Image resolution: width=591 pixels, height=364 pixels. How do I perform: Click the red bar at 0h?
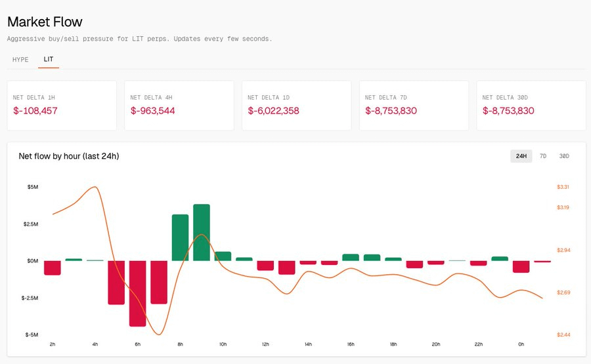521,266
